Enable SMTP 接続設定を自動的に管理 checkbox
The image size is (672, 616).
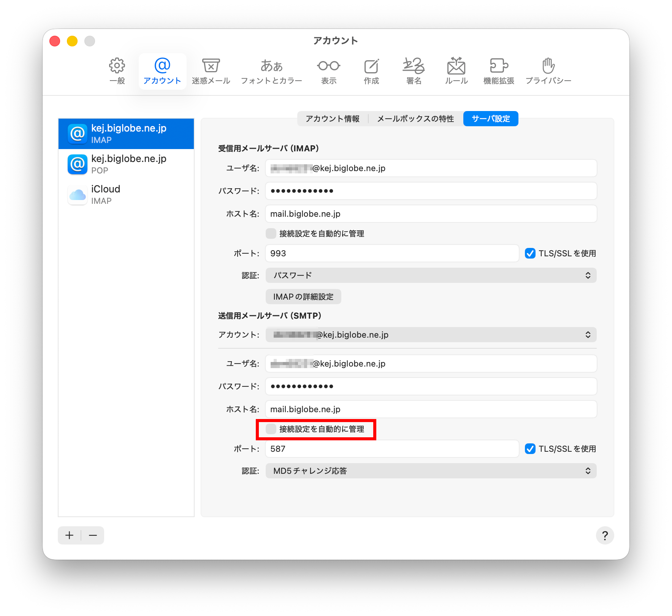271,429
